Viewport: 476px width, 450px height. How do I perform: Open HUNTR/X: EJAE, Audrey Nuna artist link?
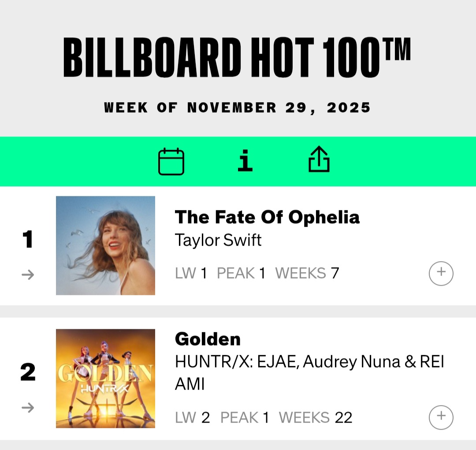click(x=309, y=362)
